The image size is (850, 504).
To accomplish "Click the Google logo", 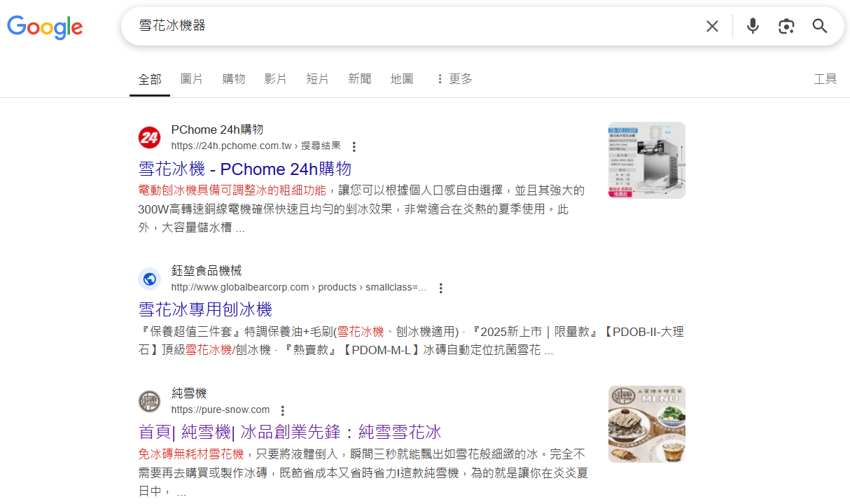I will (x=45, y=27).
